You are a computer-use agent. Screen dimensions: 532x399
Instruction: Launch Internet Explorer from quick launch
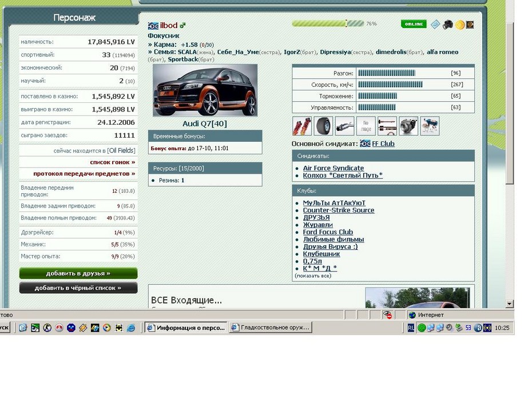pyautogui.click(x=130, y=328)
